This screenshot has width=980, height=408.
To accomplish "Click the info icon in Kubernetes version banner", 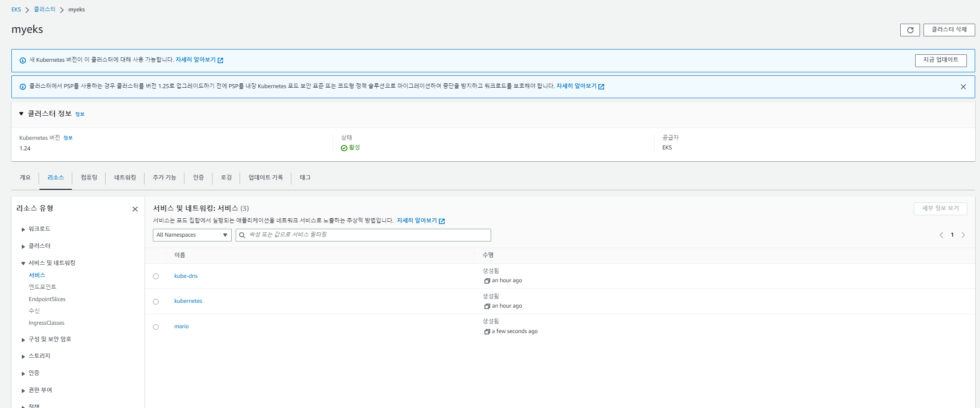I will tap(23, 60).
